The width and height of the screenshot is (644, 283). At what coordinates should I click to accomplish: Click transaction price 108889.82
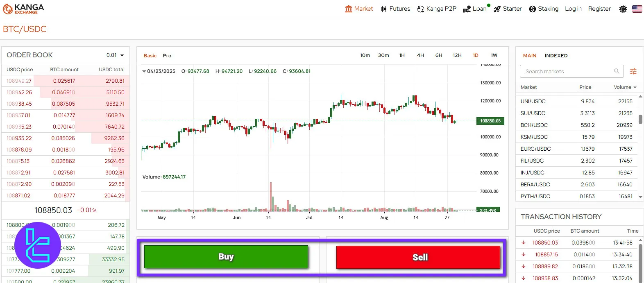(545, 266)
